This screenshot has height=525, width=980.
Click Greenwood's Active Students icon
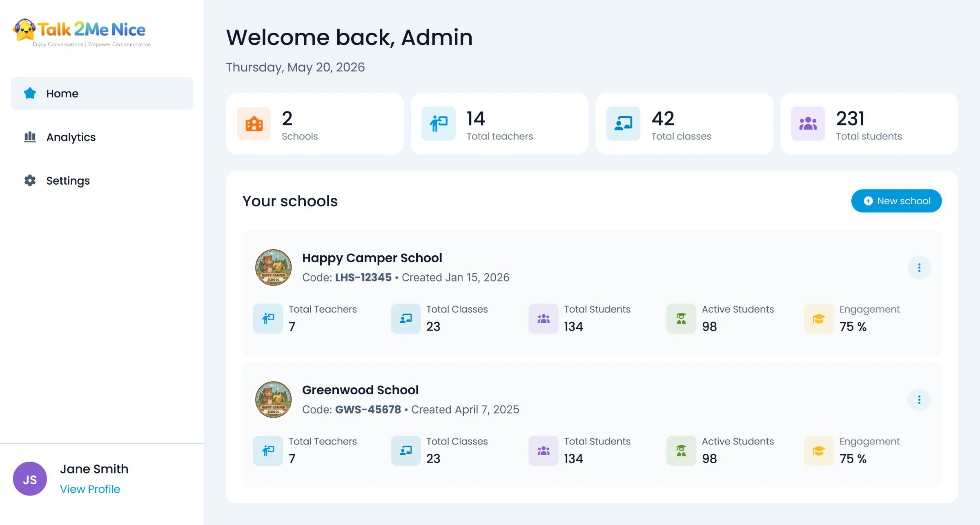[x=681, y=451]
